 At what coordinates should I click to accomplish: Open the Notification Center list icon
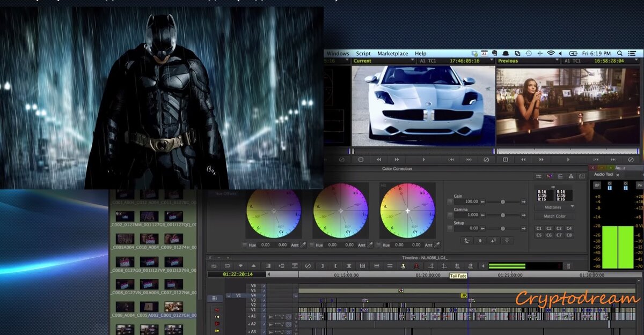tap(632, 53)
